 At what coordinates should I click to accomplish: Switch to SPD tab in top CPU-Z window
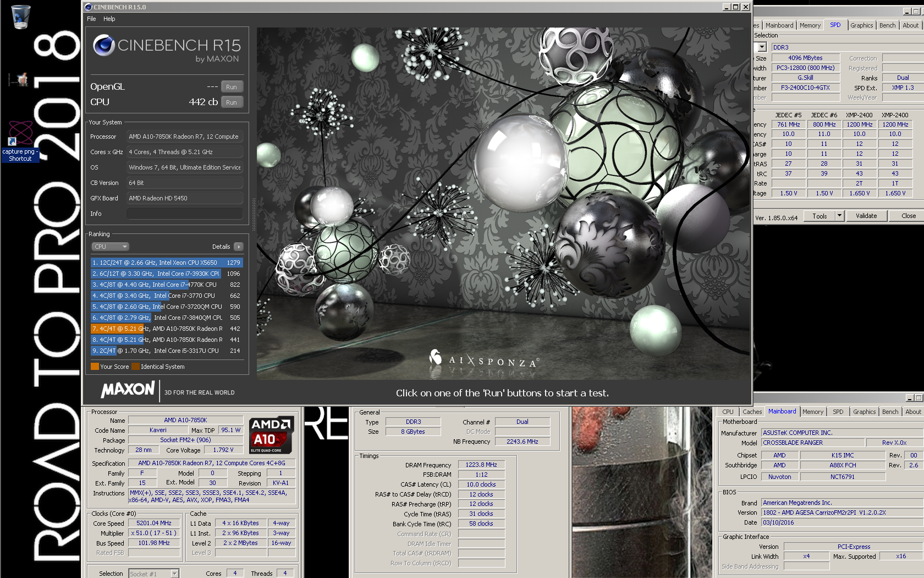(835, 25)
